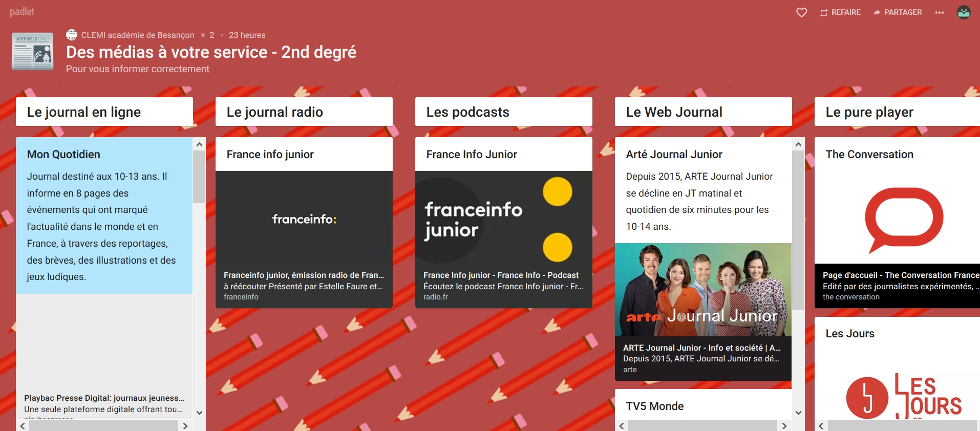Open the TV5 Monde post
The width and height of the screenshot is (980, 431).
click(655, 406)
